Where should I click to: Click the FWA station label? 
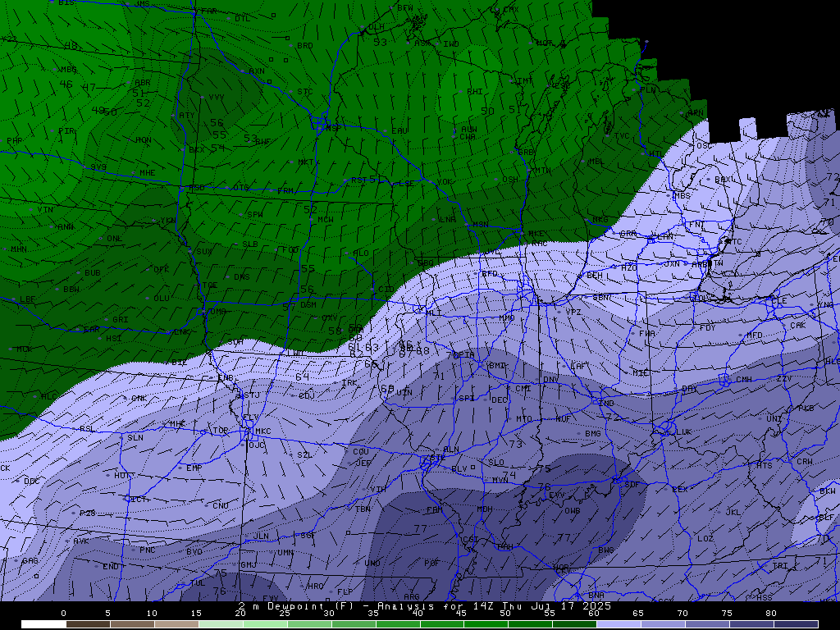tap(647, 334)
